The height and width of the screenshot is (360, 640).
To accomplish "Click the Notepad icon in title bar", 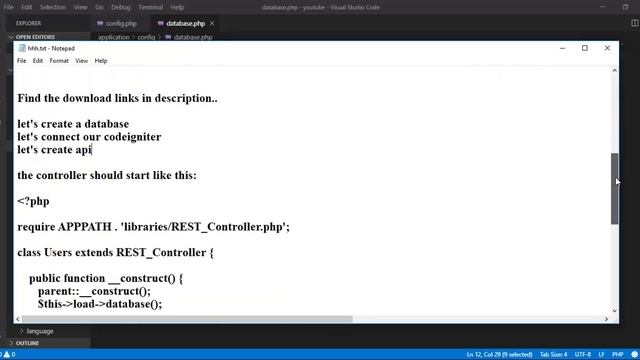I will pyautogui.click(x=22, y=48).
